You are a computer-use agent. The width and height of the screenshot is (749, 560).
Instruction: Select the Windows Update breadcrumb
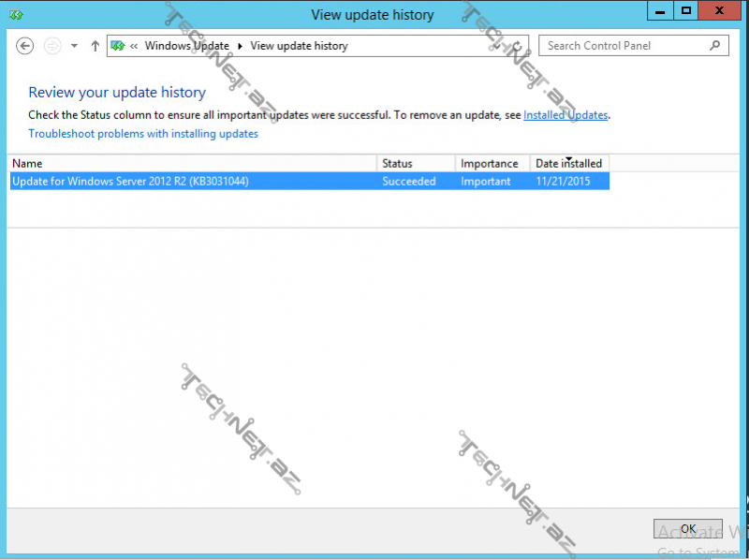point(186,46)
